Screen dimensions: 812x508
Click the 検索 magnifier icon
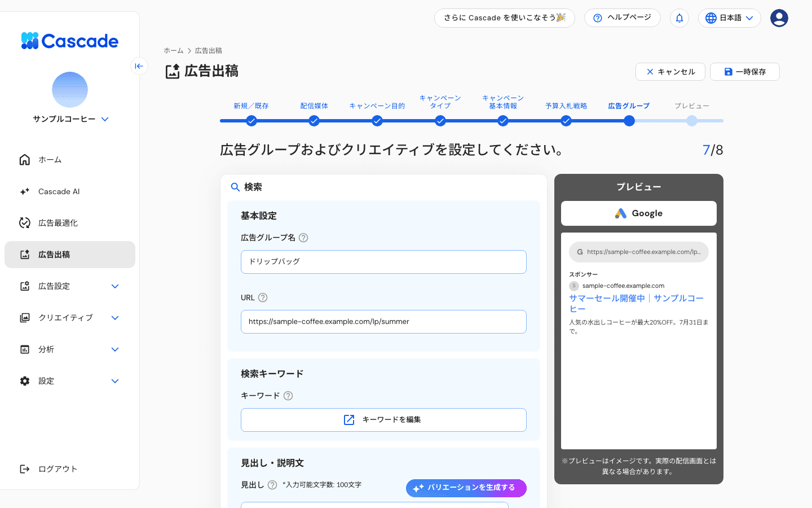[x=236, y=187]
